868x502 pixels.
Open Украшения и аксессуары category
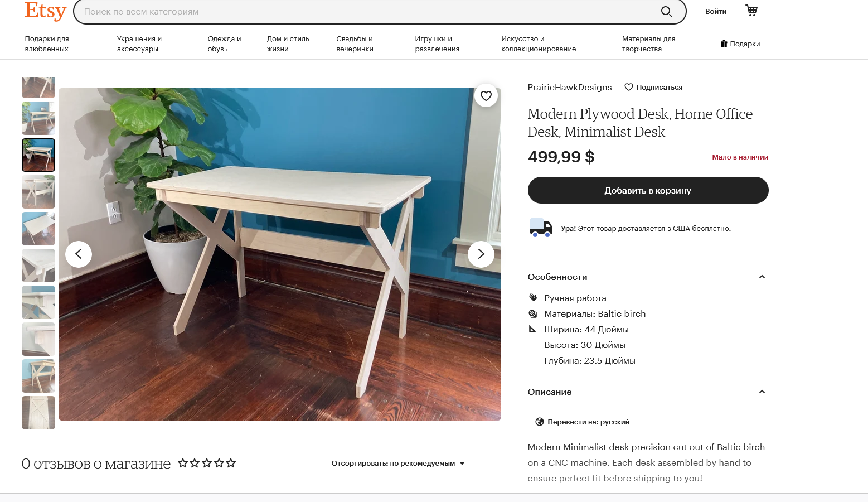139,44
